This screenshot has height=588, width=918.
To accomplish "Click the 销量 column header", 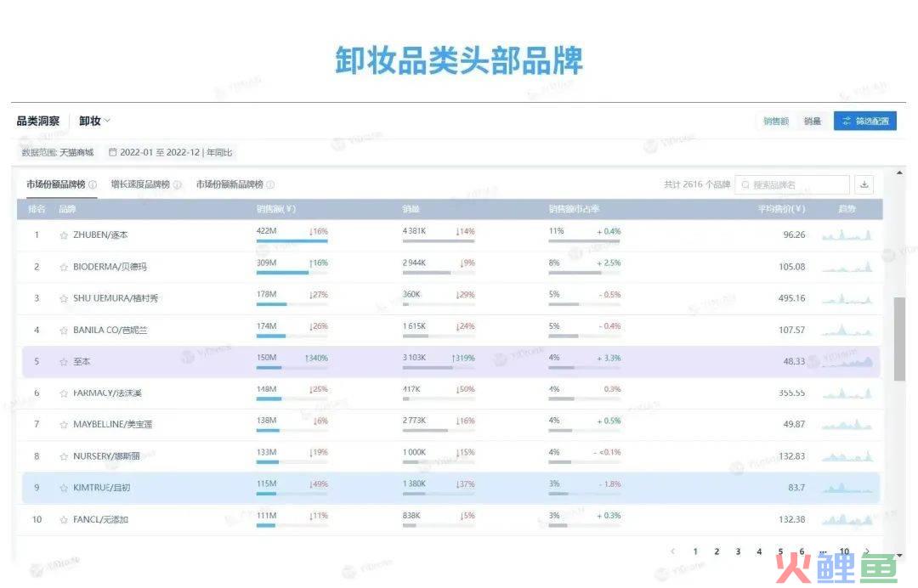I will pyautogui.click(x=411, y=209).
